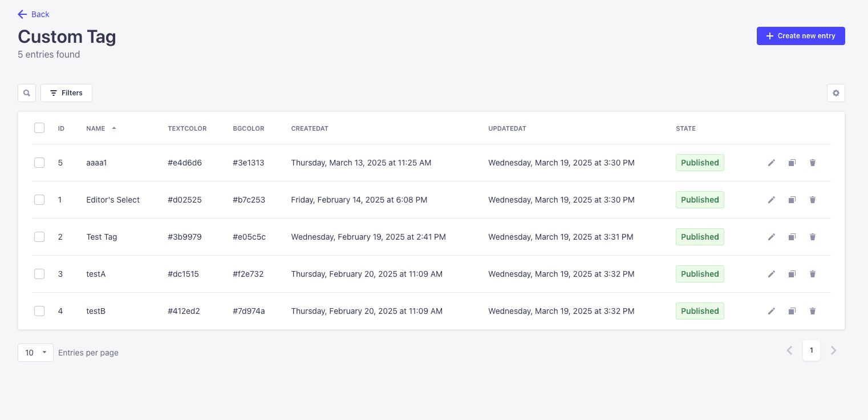Duplicate the testA entry
The height and width of the screenshot is (420, 868).
[792, 274]
